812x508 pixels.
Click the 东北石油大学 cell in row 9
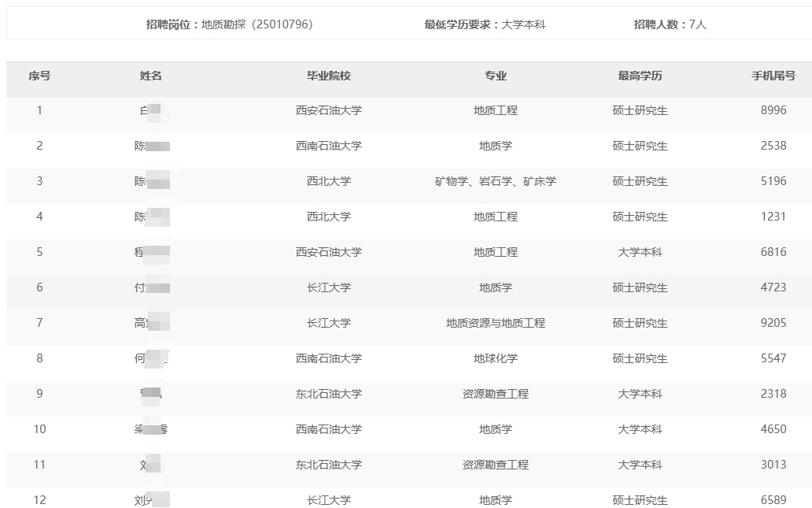[329, 394]
